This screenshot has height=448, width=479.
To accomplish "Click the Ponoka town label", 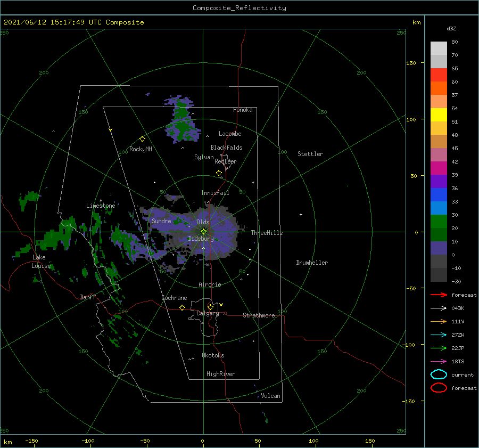I will [243, 110].
